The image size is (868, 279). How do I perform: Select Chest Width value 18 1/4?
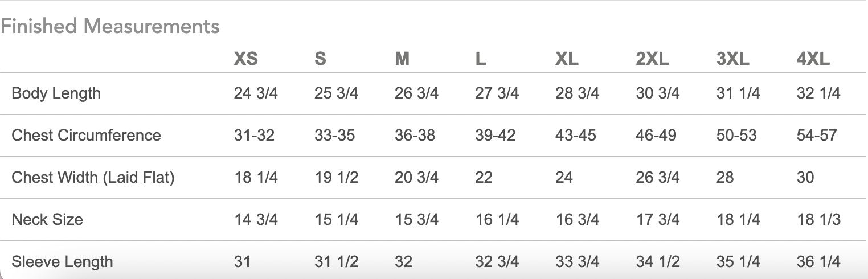click(x=256, y=178)
